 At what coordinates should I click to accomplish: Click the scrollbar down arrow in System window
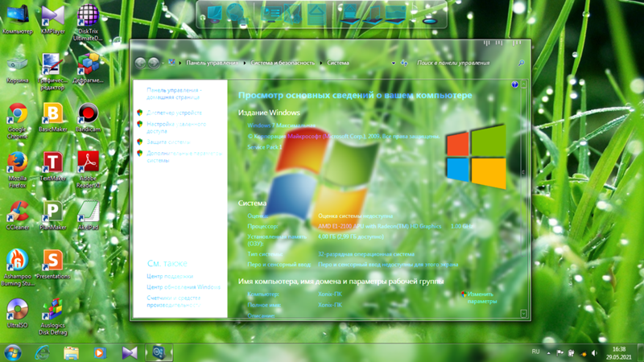coord(524,314)
